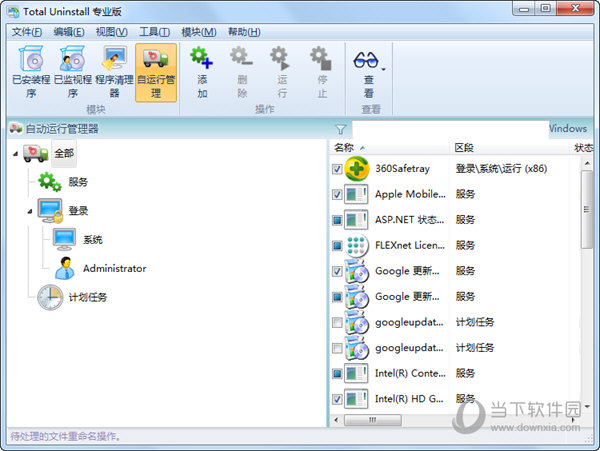Uncheck the 360Safetray checkbox
The image size is (600, 451).
pyautogui.click(x=337, y=169)
